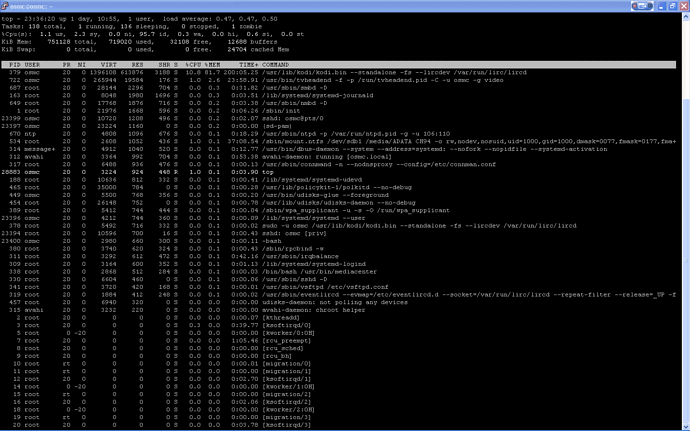Click the COMMAND column header
This screenshot has width=690, height=431.
coord(275,65)
